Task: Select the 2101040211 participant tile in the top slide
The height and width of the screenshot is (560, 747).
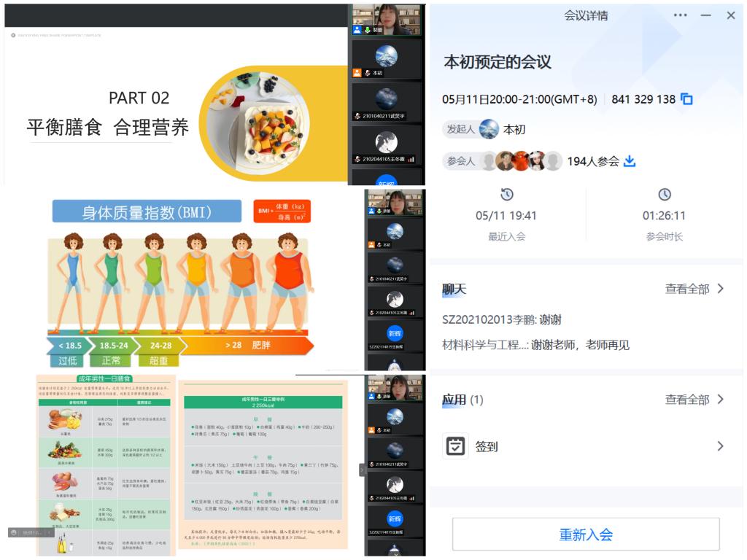Action: [387, 103]
